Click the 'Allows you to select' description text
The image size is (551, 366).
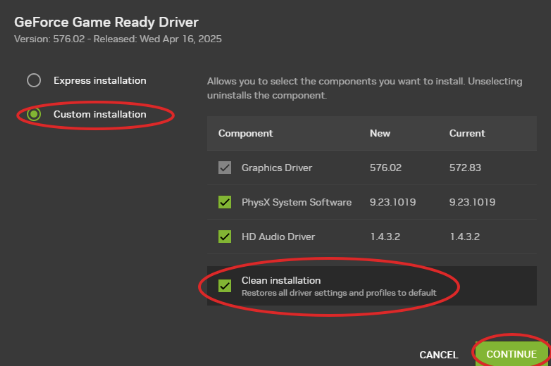[364, 88]
